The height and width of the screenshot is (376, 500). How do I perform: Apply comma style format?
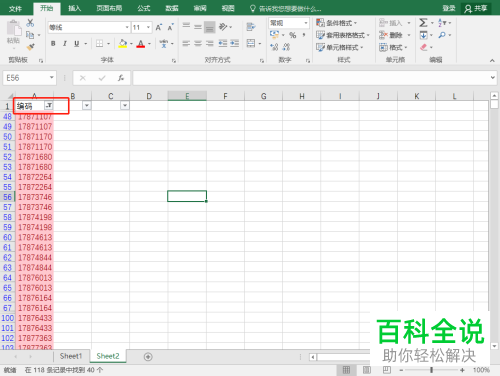click(x=304, y=35)
